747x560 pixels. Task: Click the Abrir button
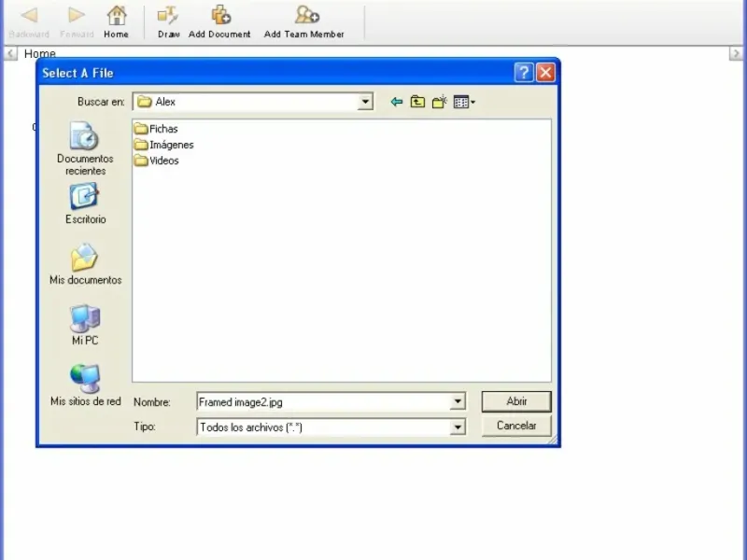click(x=516, y=401)
